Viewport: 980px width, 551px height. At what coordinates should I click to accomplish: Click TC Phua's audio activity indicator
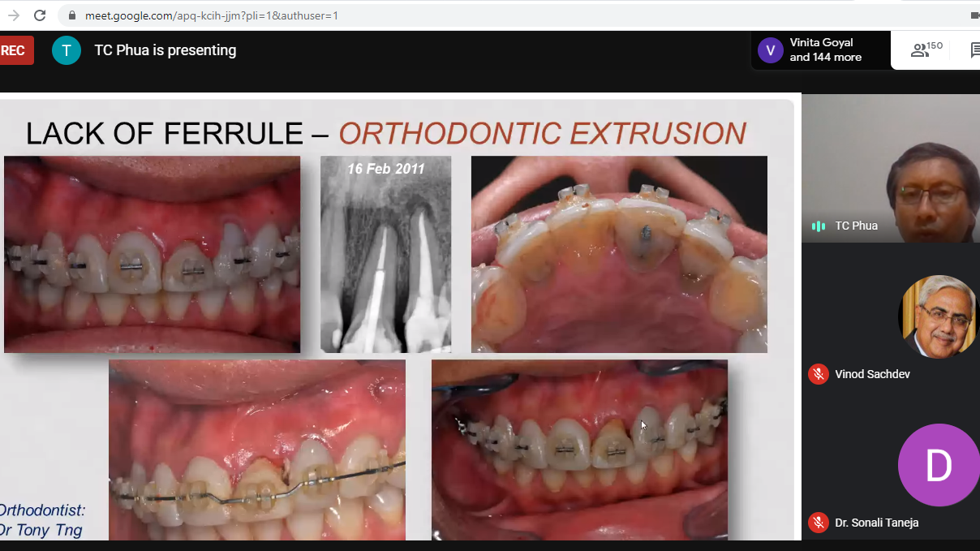click(819, 226)
